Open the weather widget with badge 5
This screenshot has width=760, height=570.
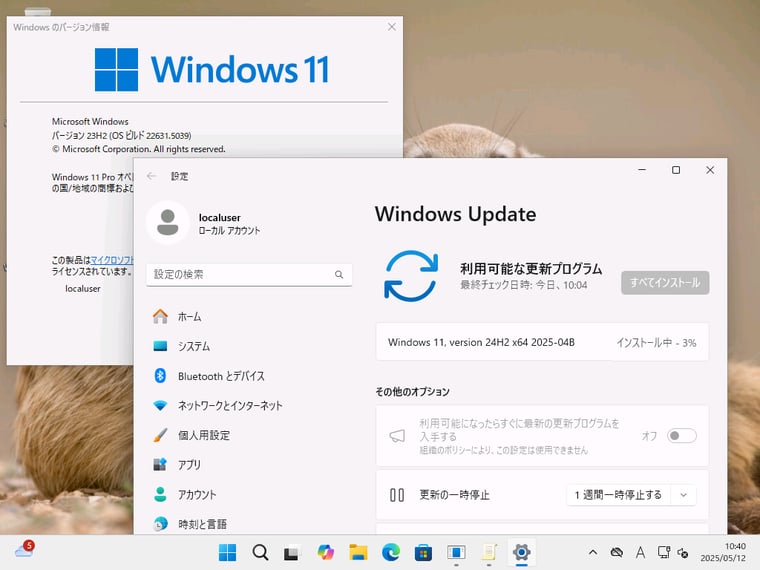coord(24,550)
